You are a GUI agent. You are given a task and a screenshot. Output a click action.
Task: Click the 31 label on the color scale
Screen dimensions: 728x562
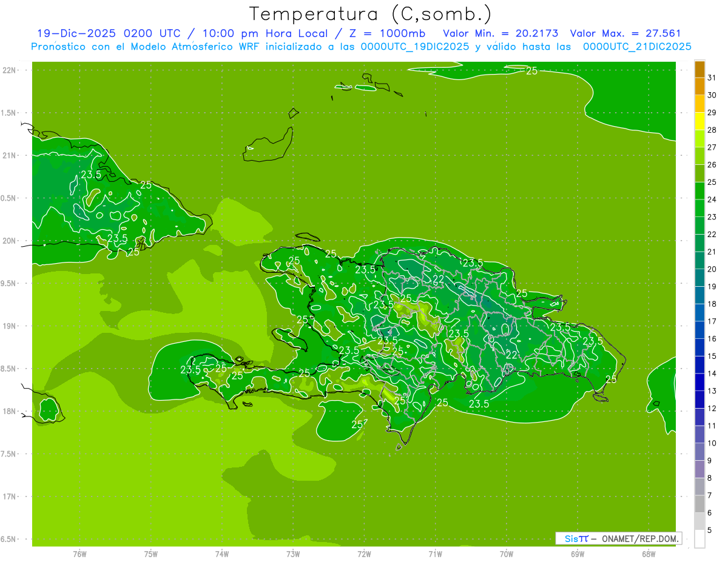712,78
